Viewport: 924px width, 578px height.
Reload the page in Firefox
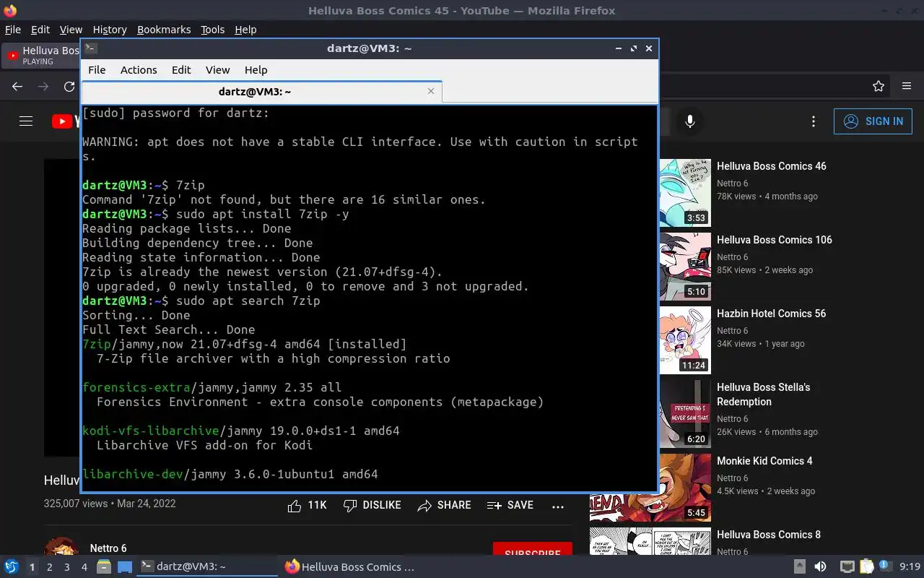pyautogui.click(x=69, y=86)
